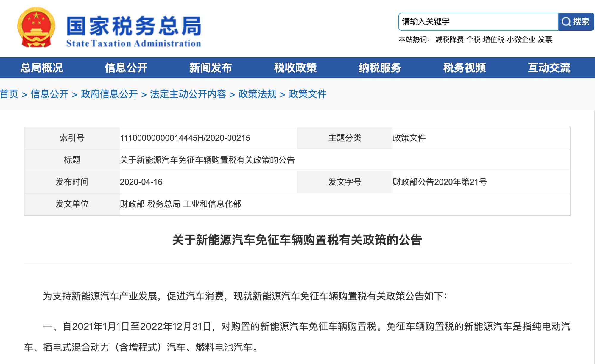The height and width of the screenshot is (364, 595).
Task: Open the 纳税服务 navigation item
Action: pos(380,68)
